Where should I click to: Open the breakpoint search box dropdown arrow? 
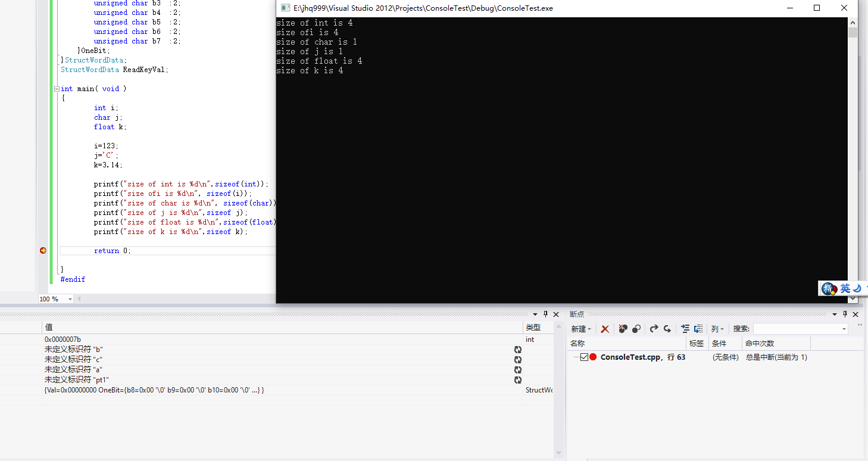(844, 329)
